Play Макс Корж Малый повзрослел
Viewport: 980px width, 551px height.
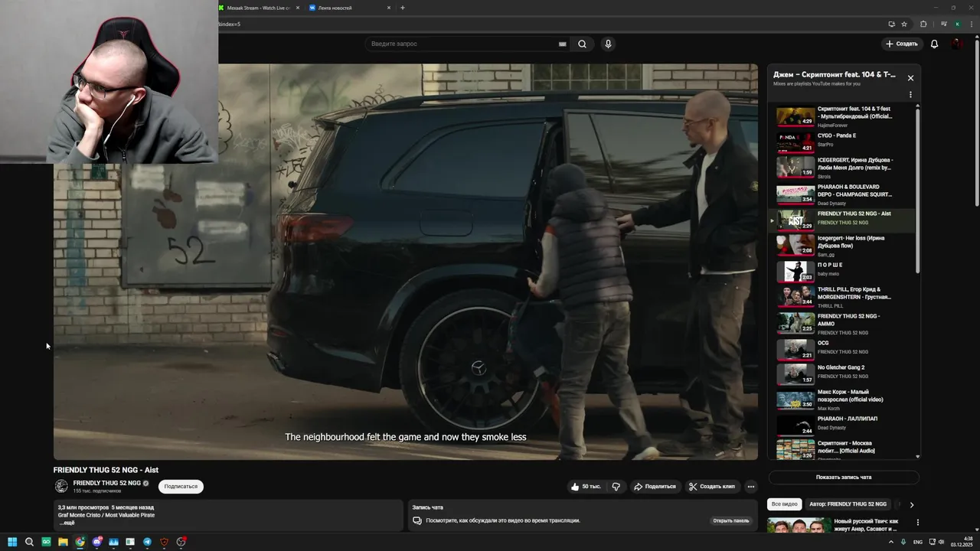842,399
